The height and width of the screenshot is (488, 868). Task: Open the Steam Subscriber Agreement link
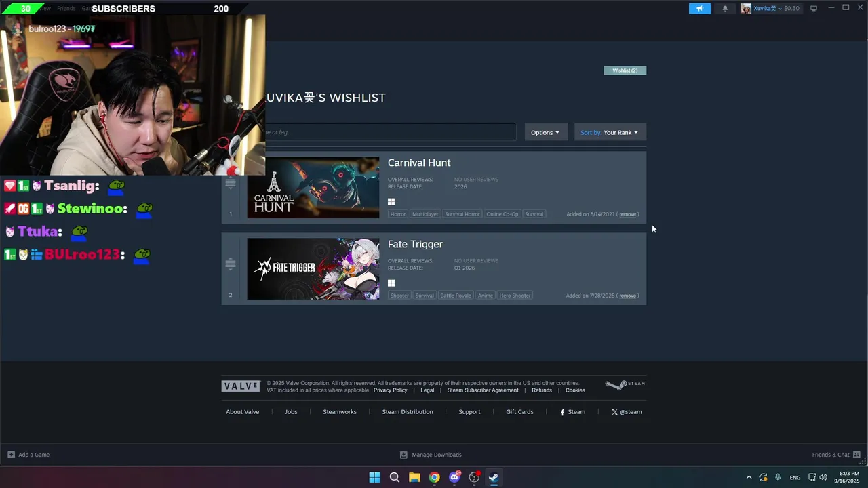483,390
